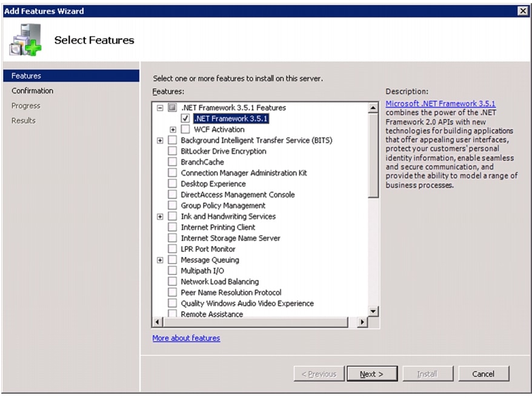Viewport: 532px width, 407px height.
Task: Select the Features wizard step
Action: (71, 76)
